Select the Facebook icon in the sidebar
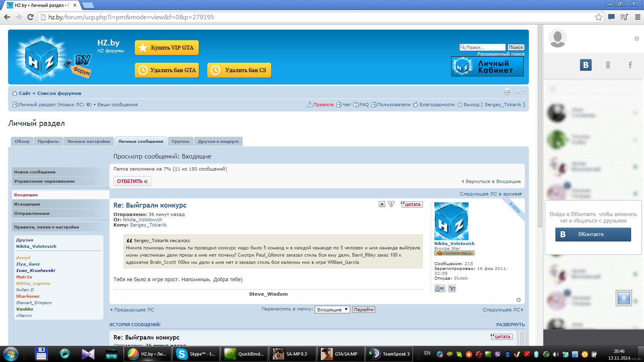The width and height of the screenshot is (644, 362). 630,65
